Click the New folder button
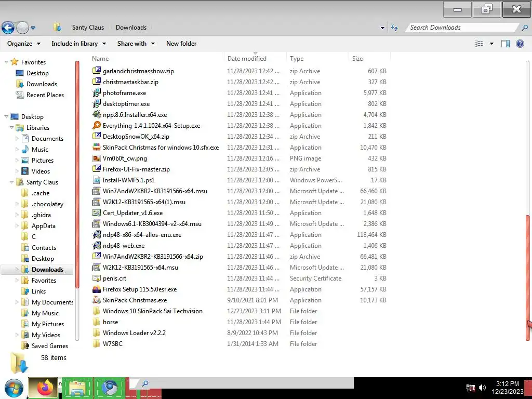 pyautogui.click(x=181, y=44)
